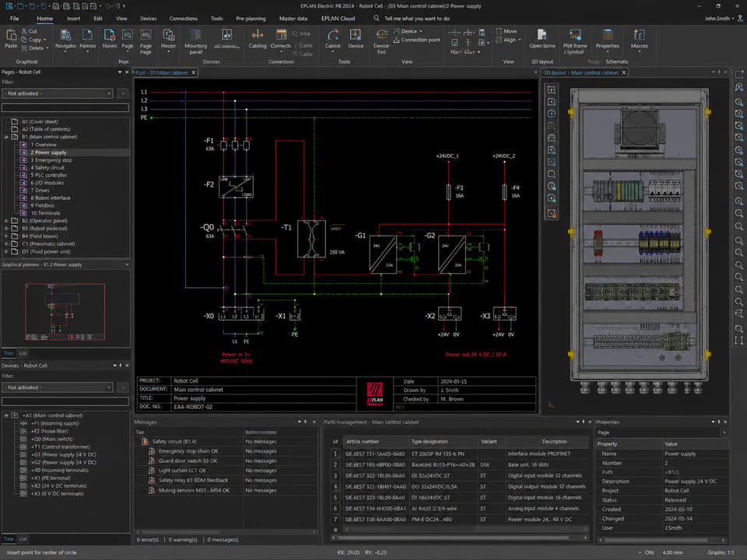Open the File menu
The image size is (747, 560).
tap(14, 19)
